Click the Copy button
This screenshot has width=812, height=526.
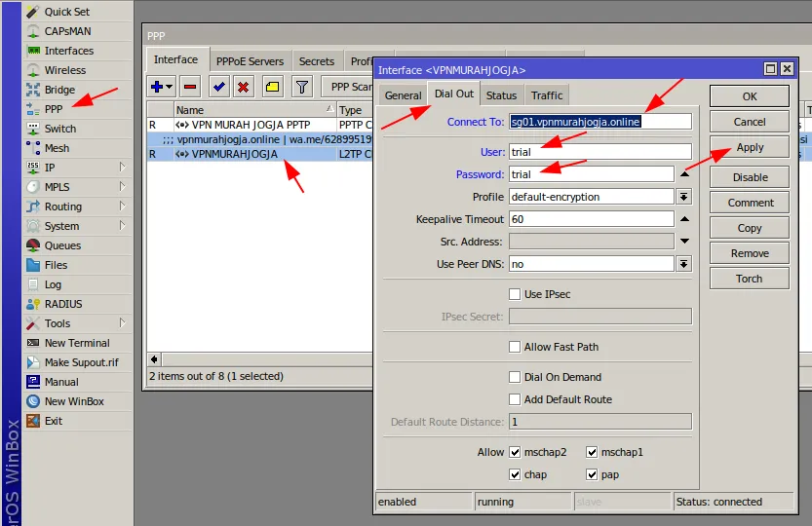coord(750,228)
